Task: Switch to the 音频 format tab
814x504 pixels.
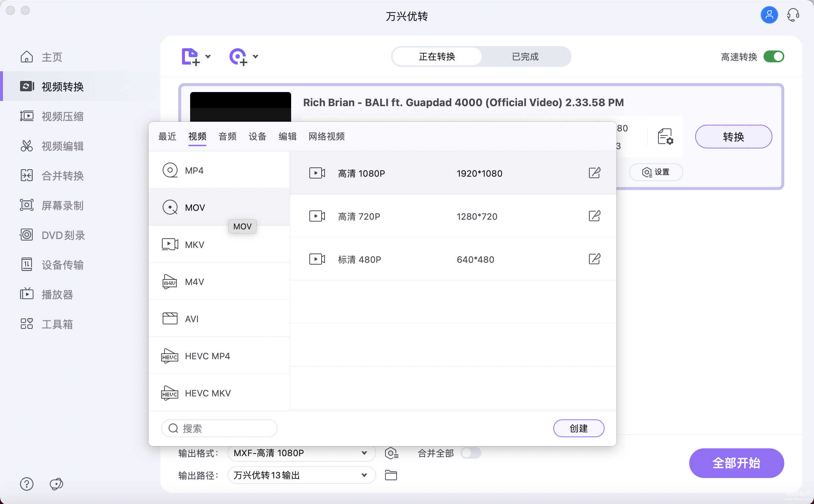Action: click(x=227, y=137)
